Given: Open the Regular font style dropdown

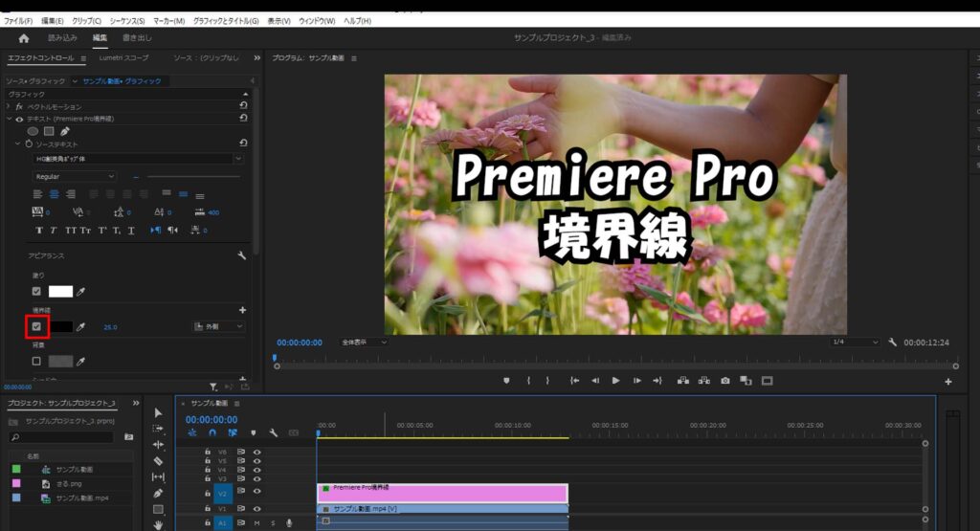Looking at the screenshot, I should click(x=75, y=177).
